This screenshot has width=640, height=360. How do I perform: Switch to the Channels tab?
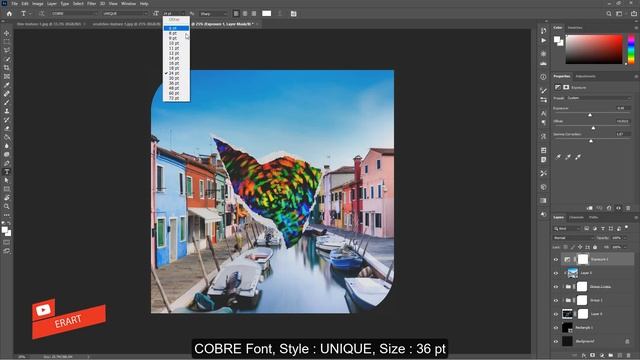coord(576,218)
